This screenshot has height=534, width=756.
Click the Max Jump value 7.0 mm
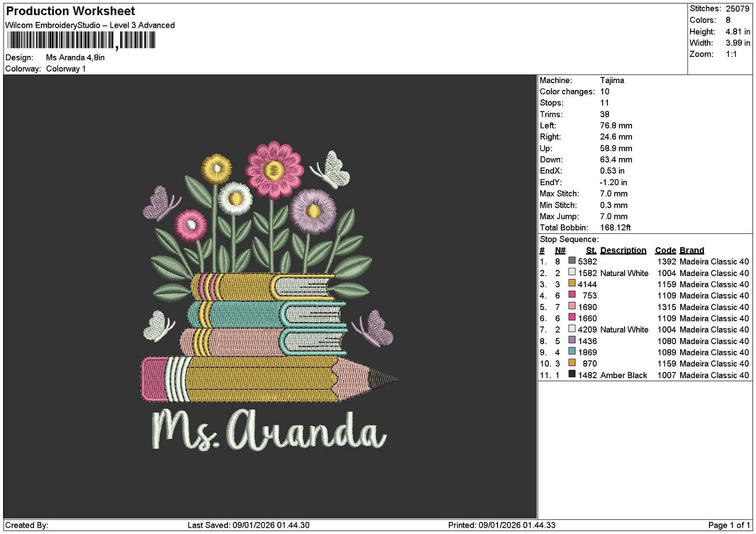point(614,216)
